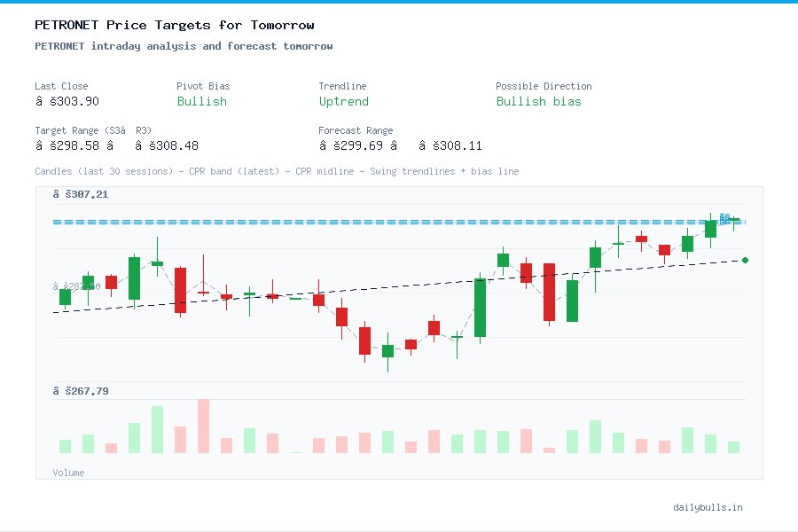Screen dimensions: 798x532
Task: Click the Volume label below the bars
Action: [68, 473]
